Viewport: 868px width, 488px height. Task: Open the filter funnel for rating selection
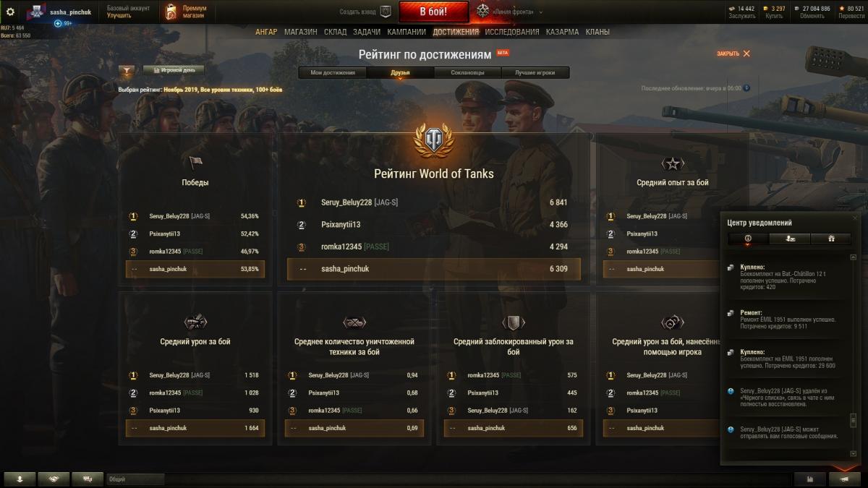[x=127, y=71]
